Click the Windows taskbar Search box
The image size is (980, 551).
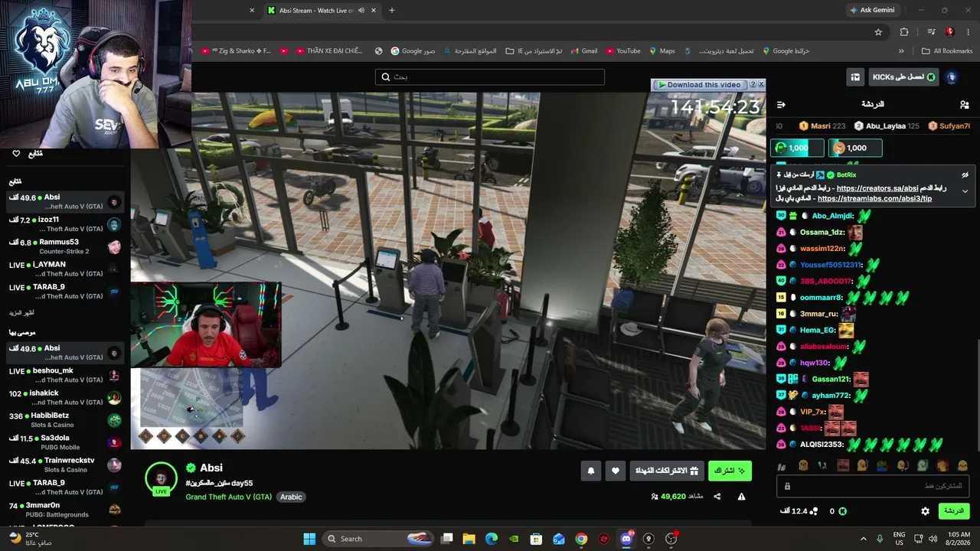tap(380, 539)
